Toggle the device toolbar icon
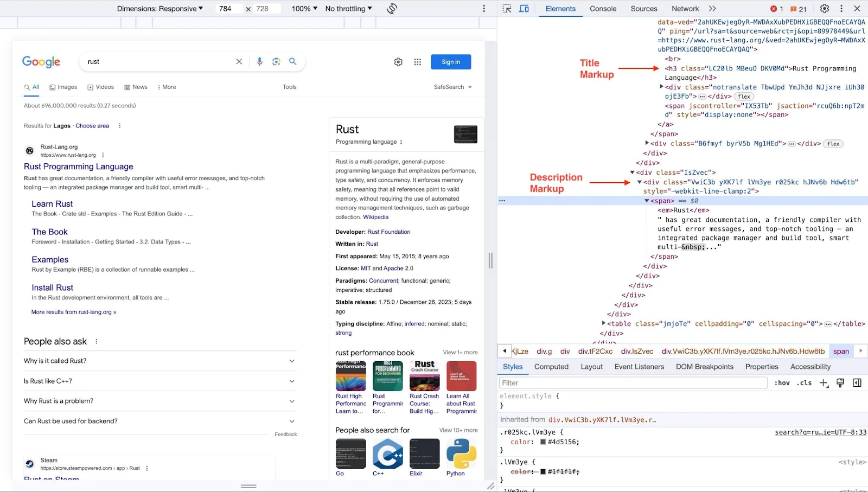Screen dimensions: 868x492 click(524, 9)
